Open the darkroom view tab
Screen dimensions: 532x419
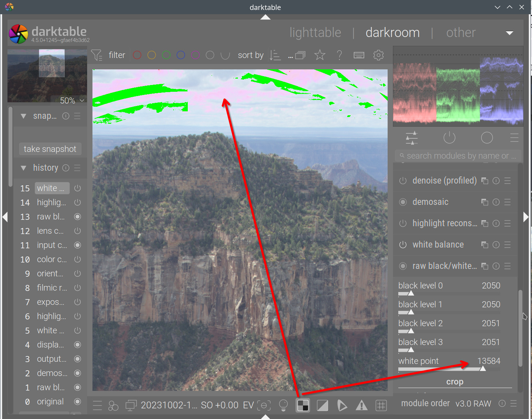point(392,32)
